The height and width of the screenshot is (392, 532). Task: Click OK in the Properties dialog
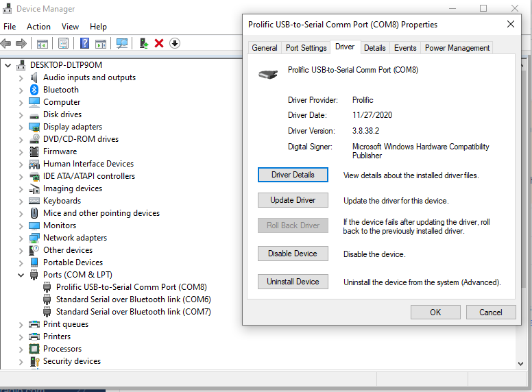[x=435, y=313]
